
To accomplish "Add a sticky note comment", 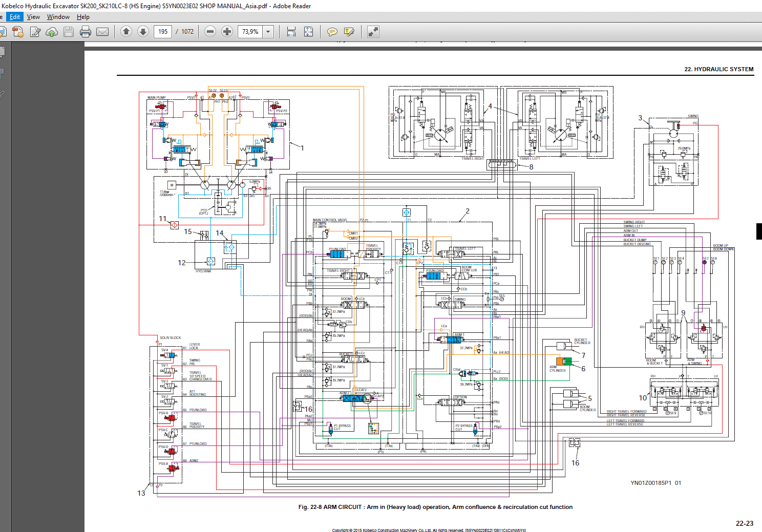I will point(332,32).
